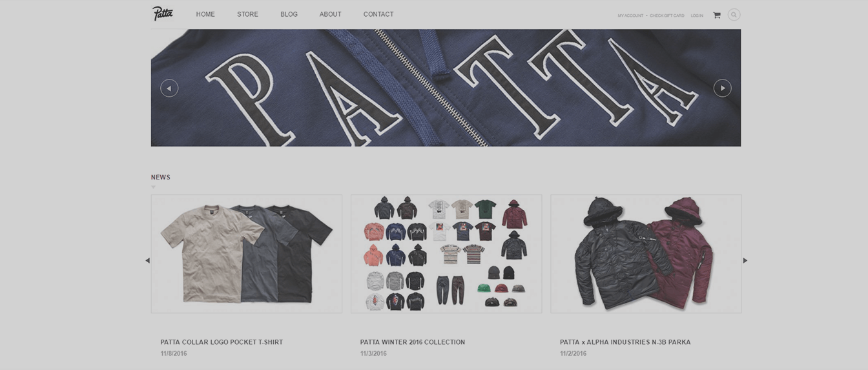Show next news items arrow

[745, 261]
